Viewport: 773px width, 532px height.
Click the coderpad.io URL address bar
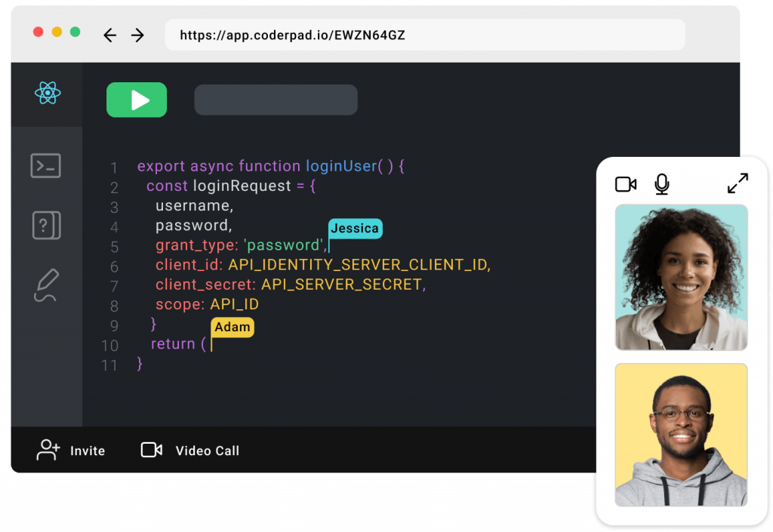click(424, 35)
